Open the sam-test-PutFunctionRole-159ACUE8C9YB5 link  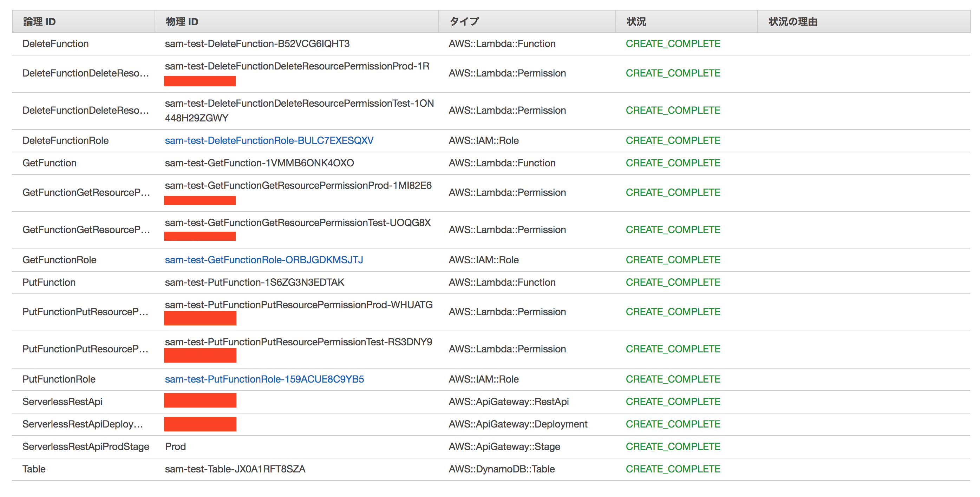(x=264, y=379)
